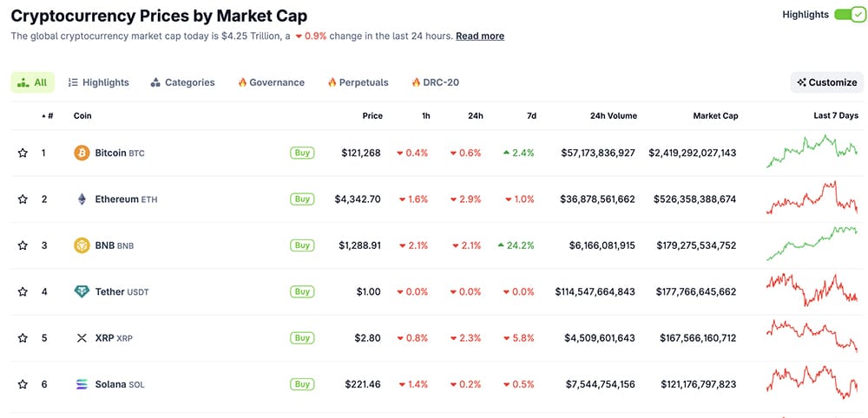The image size is (868, 418).
Task: Click the BNB coin logo icon
Action: pos(82,245)
